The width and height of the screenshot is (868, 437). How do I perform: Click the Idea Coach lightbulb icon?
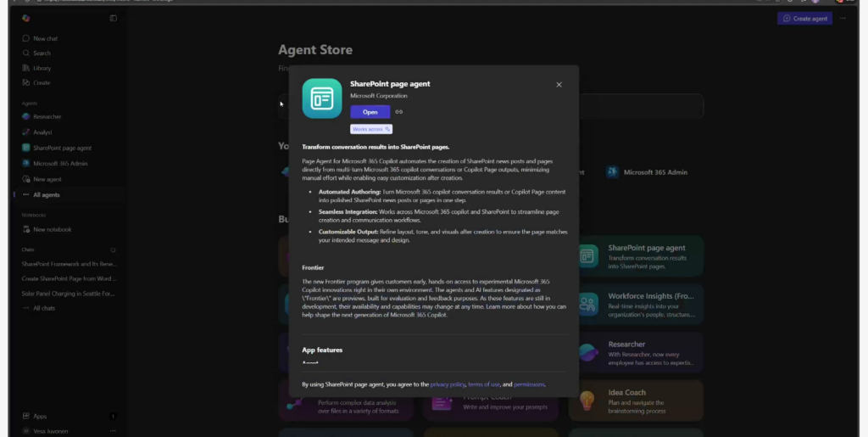[x=587, y=401]
